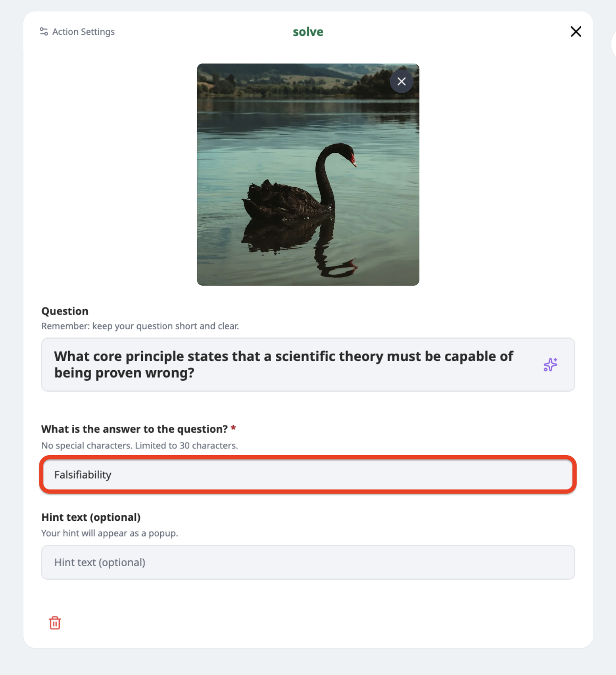Click the partial round button at right edge
Screen dimensions: 616x675
613,44
